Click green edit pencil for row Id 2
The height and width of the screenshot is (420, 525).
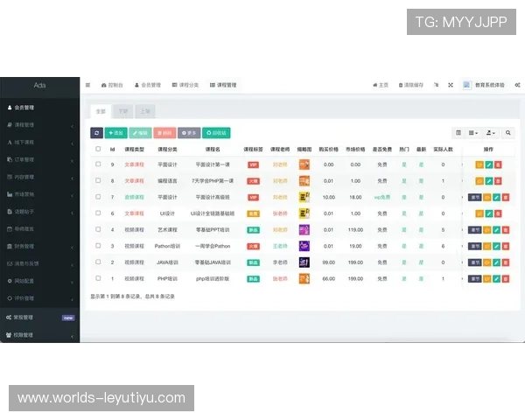coord(496,262)
